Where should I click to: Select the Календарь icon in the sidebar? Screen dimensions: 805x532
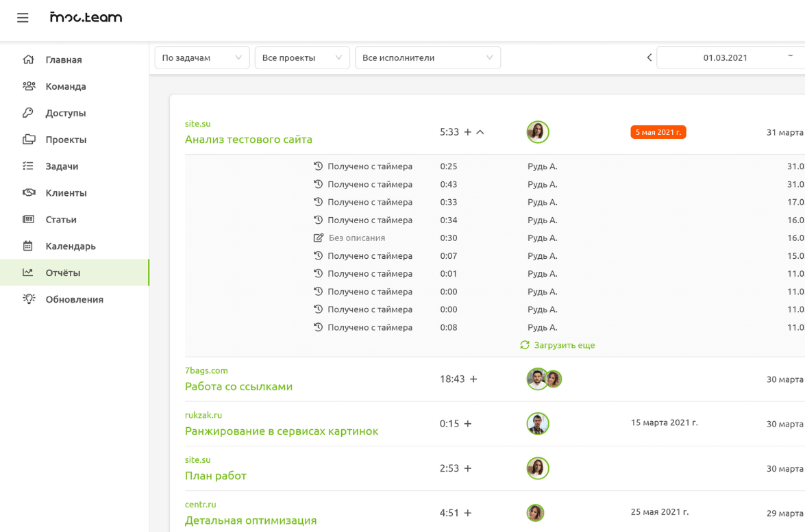click(x=28, y=246)
